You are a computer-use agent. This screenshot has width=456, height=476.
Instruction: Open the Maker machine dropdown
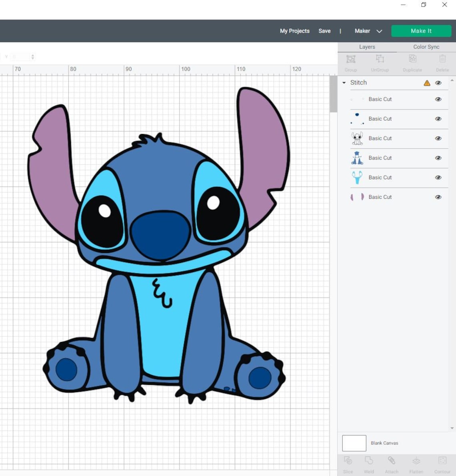click(x=379, y=31)
